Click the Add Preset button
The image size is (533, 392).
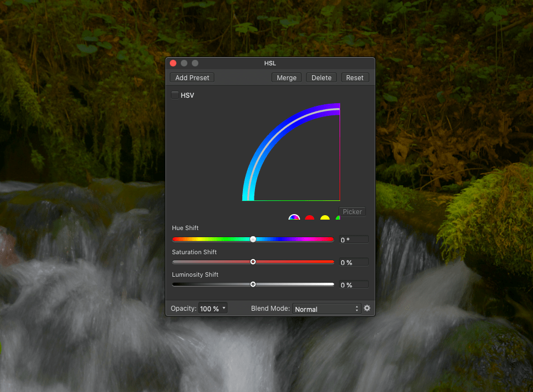tap(192, 78)
